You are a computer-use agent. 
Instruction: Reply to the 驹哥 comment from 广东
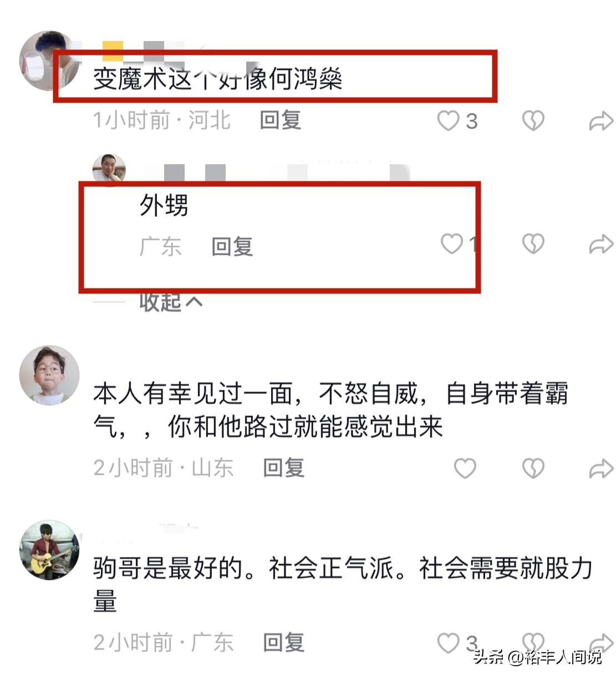click(284, 642)
